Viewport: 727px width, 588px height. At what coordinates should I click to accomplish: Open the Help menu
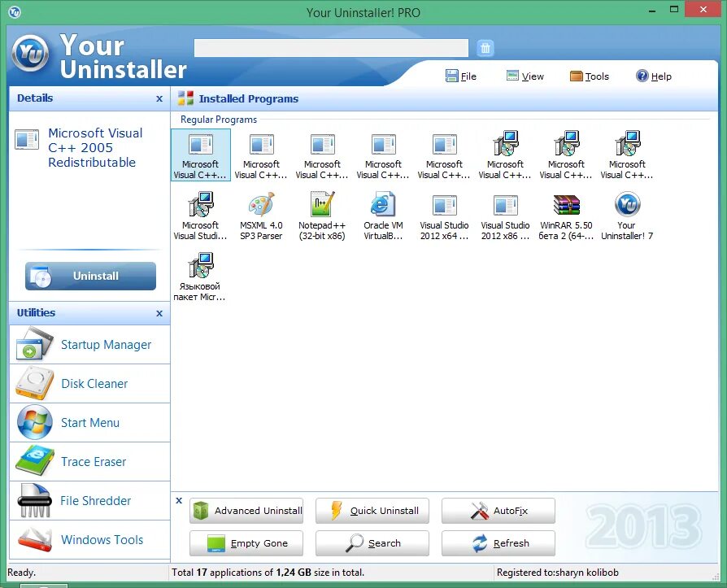click(x=654, y=76)
